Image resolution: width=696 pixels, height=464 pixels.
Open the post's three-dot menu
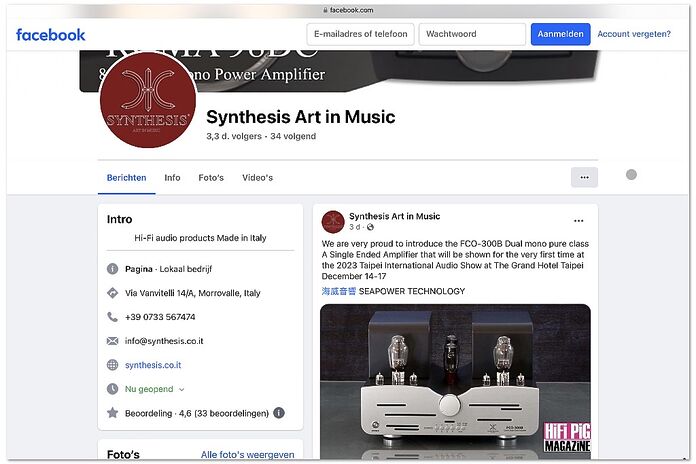(578, 221)
